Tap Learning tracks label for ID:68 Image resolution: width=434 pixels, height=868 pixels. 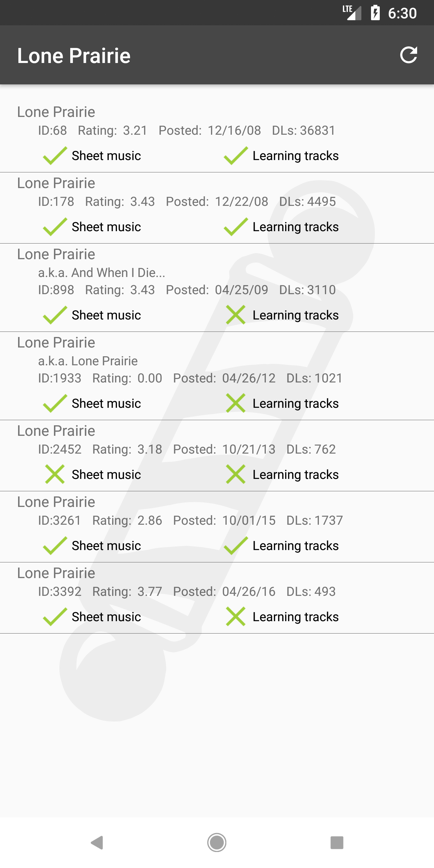295,156
